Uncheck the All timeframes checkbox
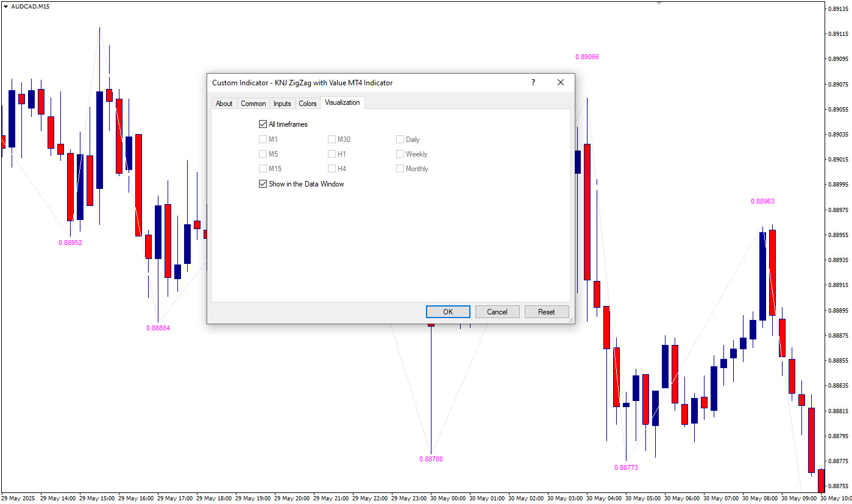Viewport: 852px width, 504px height. [x=263, y=124]
